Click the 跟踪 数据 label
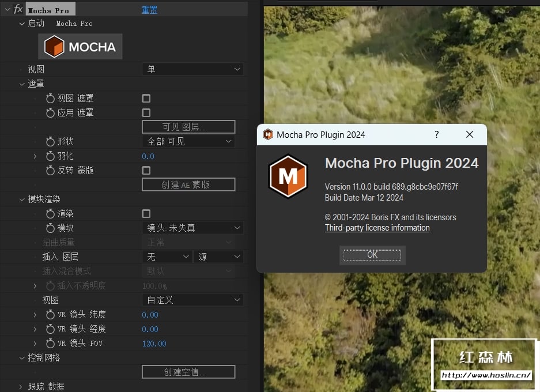Viewport: 540px width, 392px height. click(x=46, y=386)
